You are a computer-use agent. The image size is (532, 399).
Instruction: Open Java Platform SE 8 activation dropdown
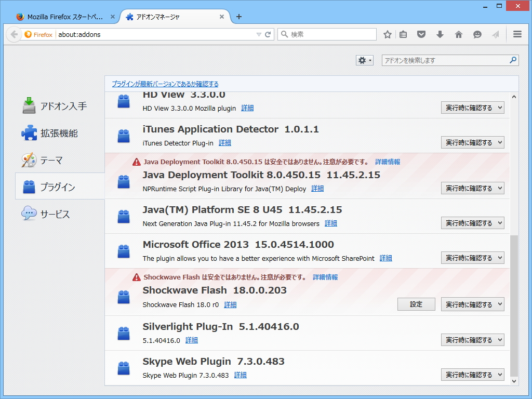point(473,223)
